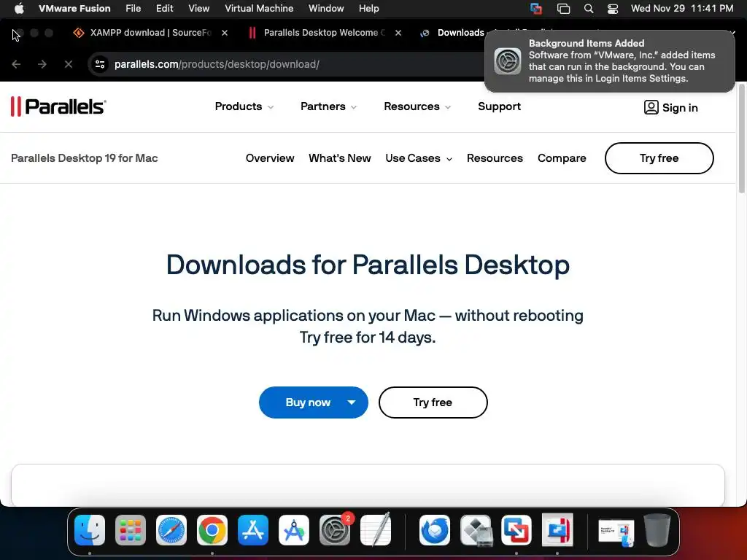This screenshot has width=747, height=560.
Task: Open the VMware Fusion menu
Action: [74, 8]
